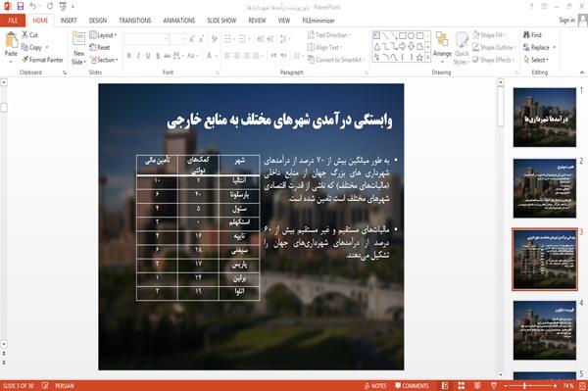Click the Reset slide button
This screenshot has width=588, height=391.
coord(100,48)
